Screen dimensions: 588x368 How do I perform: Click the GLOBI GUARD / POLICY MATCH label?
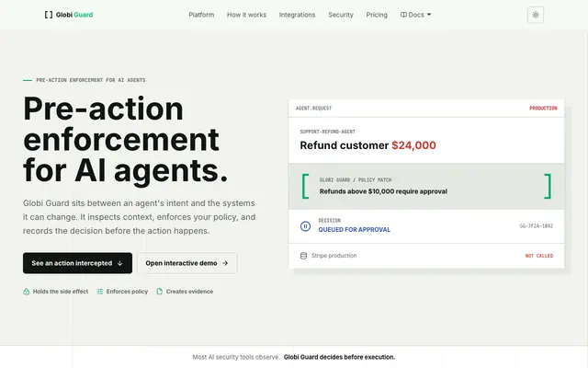(356, 180)
